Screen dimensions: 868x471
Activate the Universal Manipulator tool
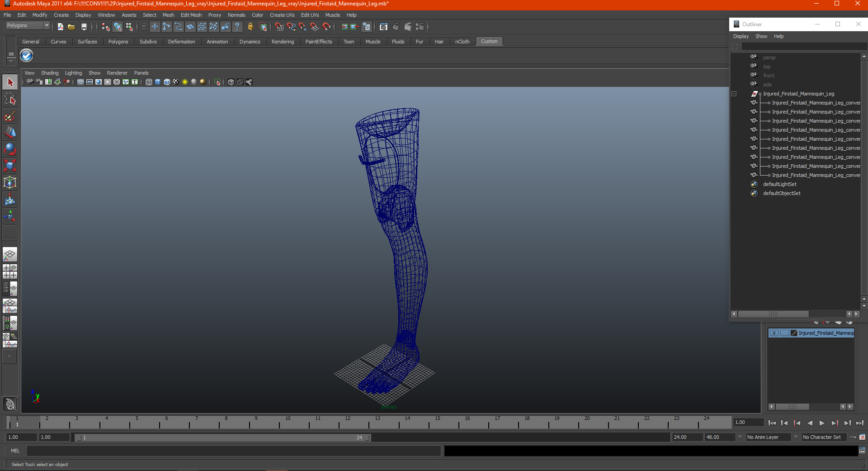point(10,182)
